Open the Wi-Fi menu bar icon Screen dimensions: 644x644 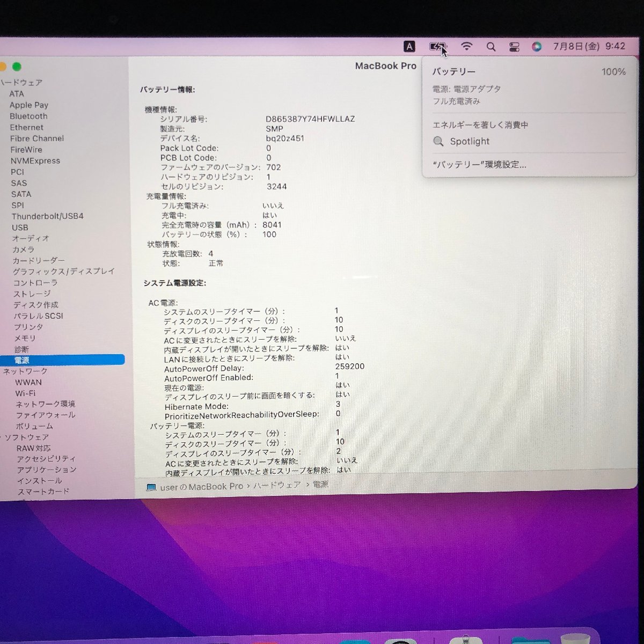(x=466, y=47)
